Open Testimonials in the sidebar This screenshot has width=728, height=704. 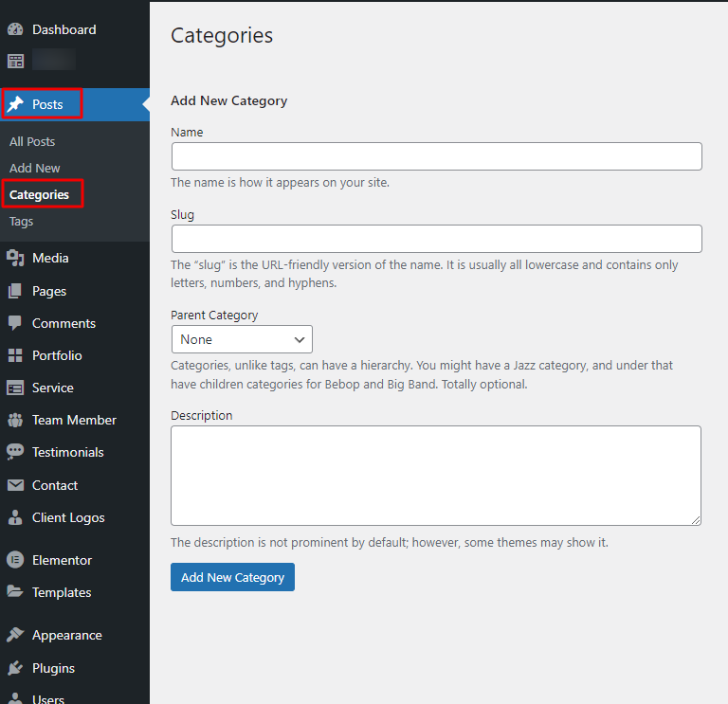click(x=67, y=452)
